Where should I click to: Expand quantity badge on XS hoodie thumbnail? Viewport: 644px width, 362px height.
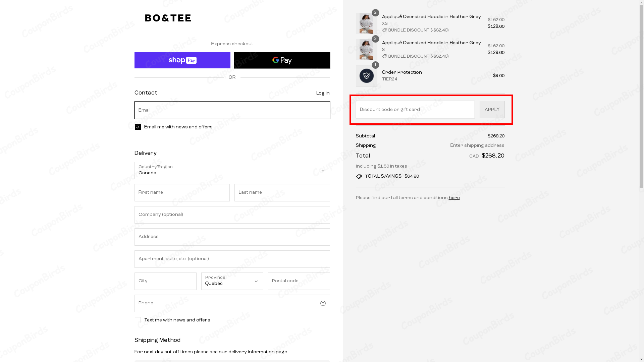click(x=375, y=12)
